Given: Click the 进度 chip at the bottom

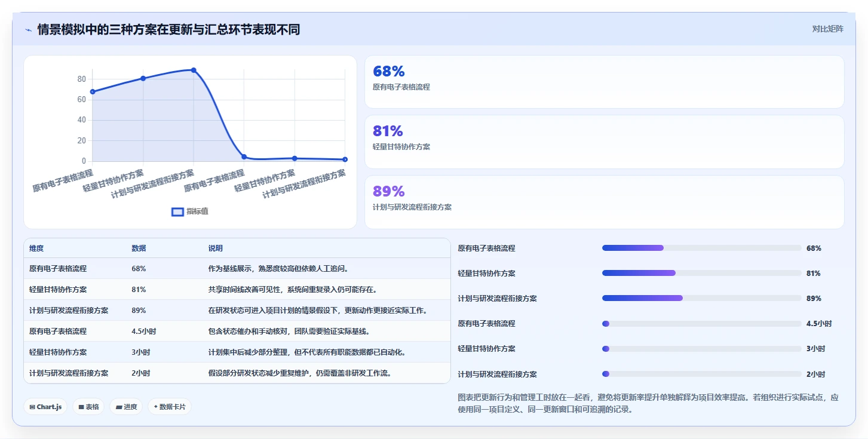Looking at the screenshot, I should [126, 407].
